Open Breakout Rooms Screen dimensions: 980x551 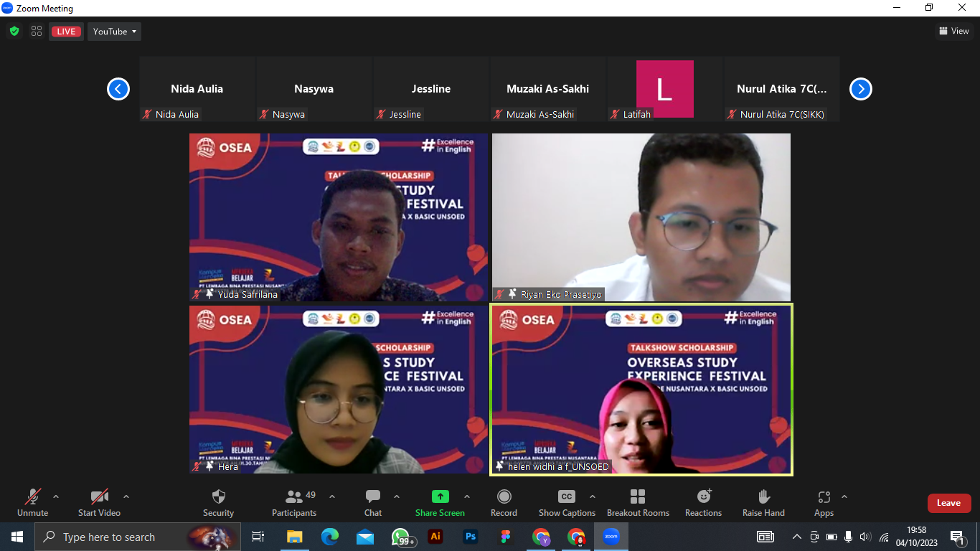click(x=637, y=497)
